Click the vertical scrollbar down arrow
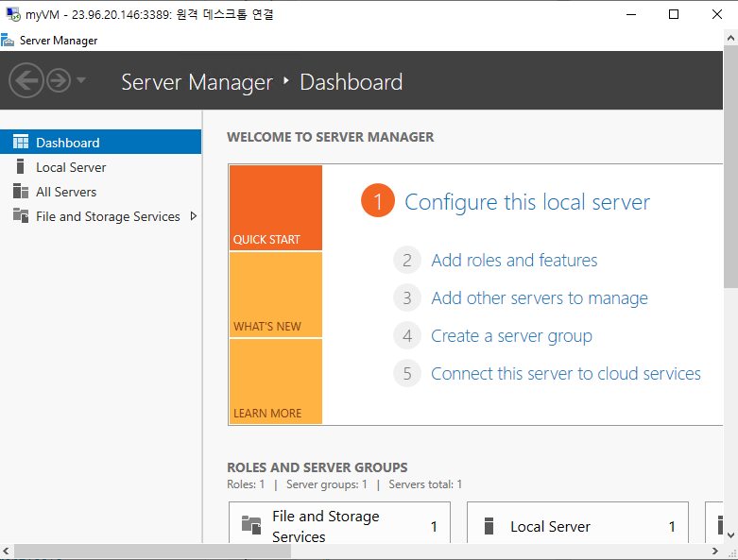Image resolution: width=738 pixels, height=560 pixels. click(730, 535)
